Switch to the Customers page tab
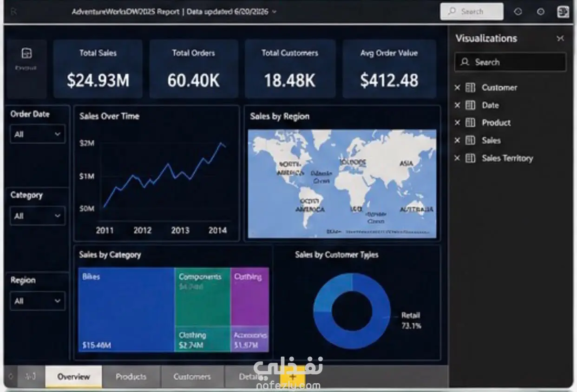Image resolution: width=577 pixels, height=392 pixels. pyautogui.click(x=192, y=377)
